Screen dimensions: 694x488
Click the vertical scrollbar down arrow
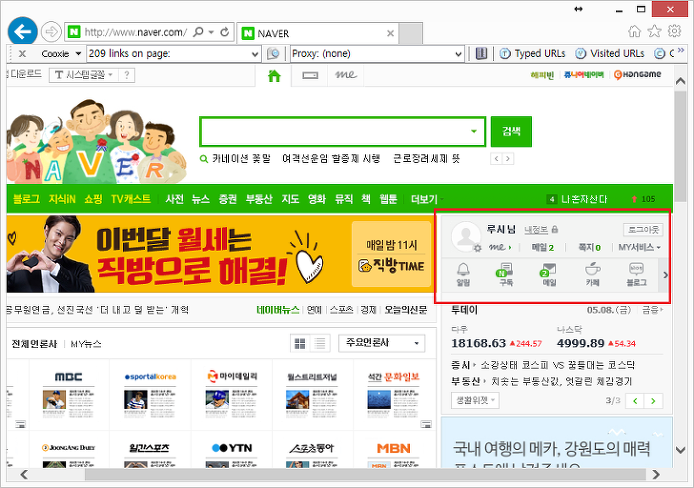[x=681, y=450]
